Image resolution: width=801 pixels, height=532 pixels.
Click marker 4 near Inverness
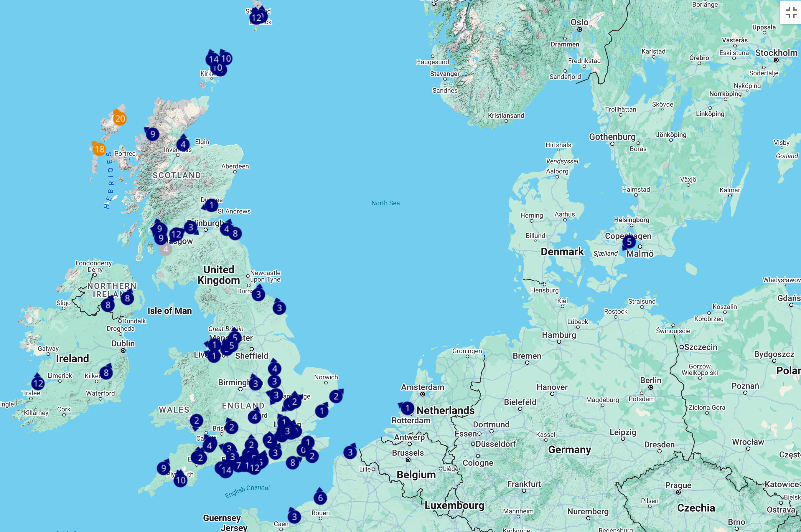[x=183, y=144]
